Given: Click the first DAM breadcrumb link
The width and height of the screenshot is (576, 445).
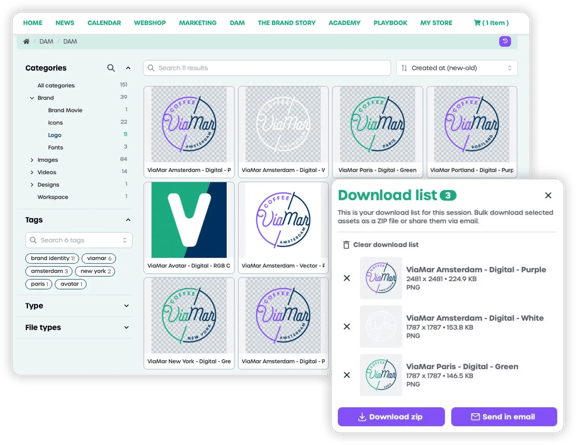Looking at the screenshot, I should (46, 42).
